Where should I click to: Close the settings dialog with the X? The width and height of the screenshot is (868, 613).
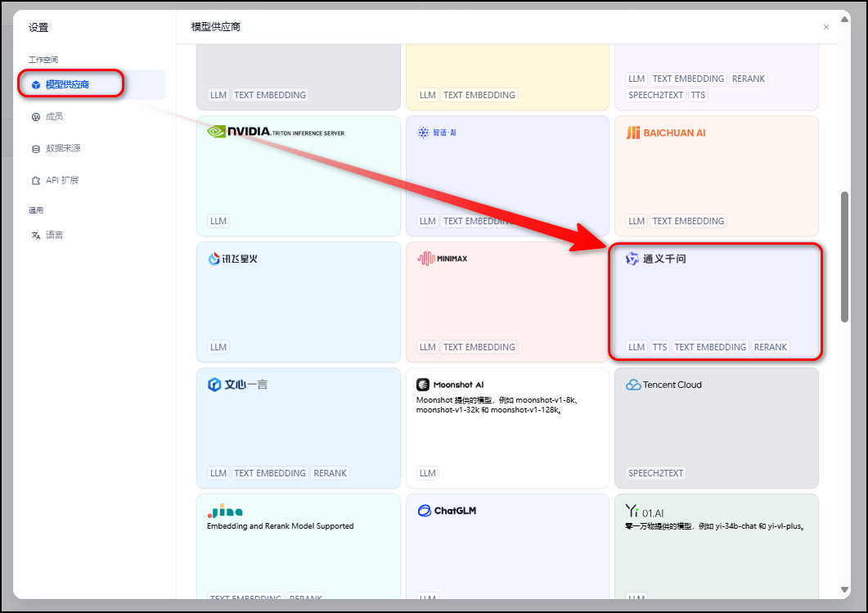pyautogui.click(x=826, y=27)
